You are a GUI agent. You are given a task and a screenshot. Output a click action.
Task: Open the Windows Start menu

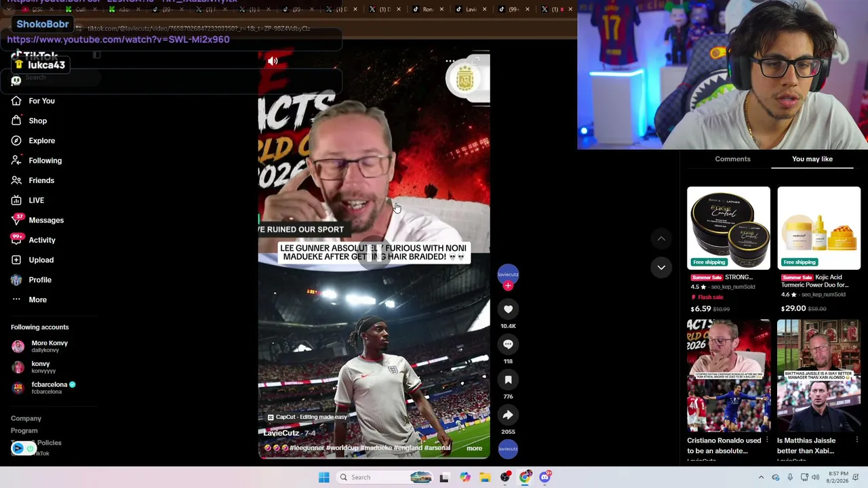pos(323,477)
